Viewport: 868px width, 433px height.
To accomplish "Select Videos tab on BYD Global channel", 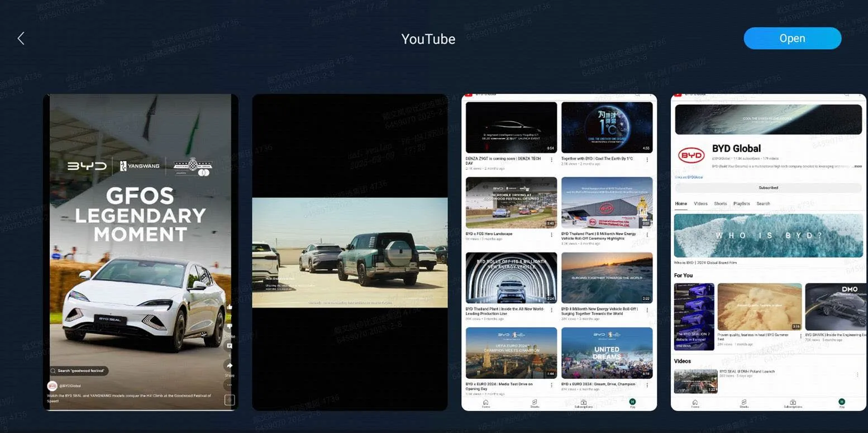I will click(700, 203).
